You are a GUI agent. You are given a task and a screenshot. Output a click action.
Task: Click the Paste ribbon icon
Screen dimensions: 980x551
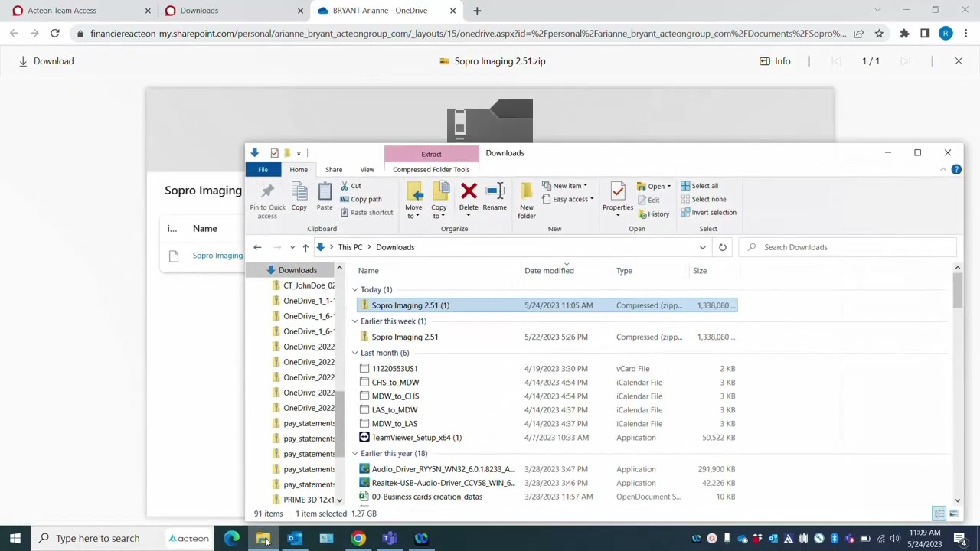pos(325,191)
